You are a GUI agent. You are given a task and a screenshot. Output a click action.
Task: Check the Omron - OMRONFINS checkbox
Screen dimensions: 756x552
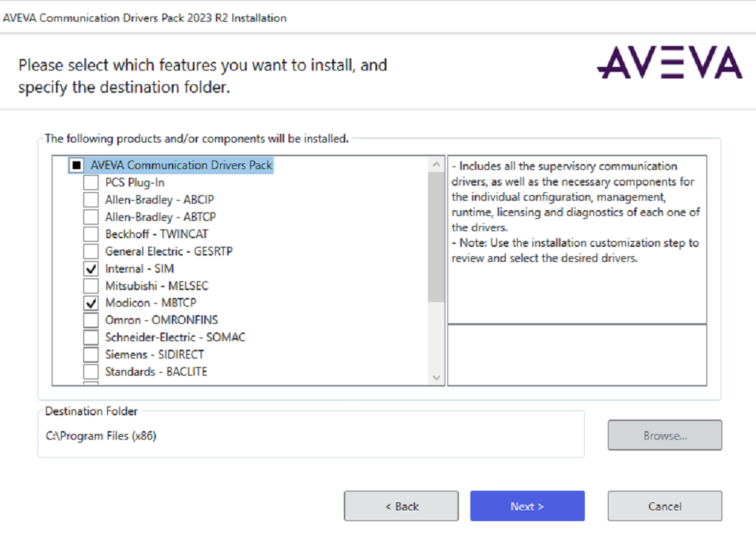pyautogui.click(x=91, y=320)
